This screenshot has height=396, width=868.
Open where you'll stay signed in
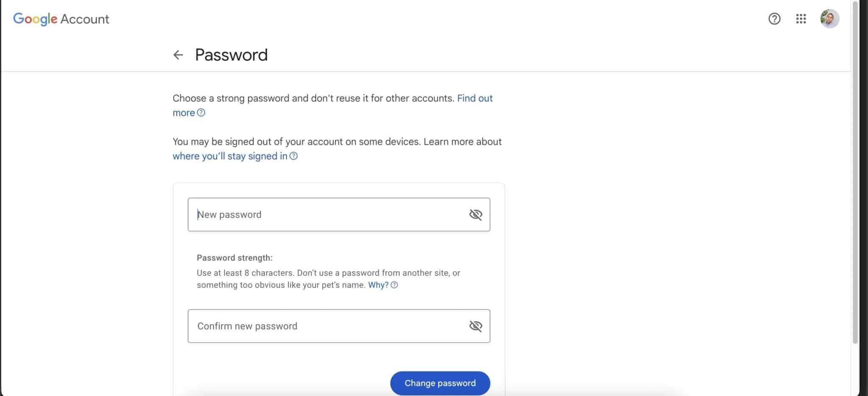(x=229, y=156)
